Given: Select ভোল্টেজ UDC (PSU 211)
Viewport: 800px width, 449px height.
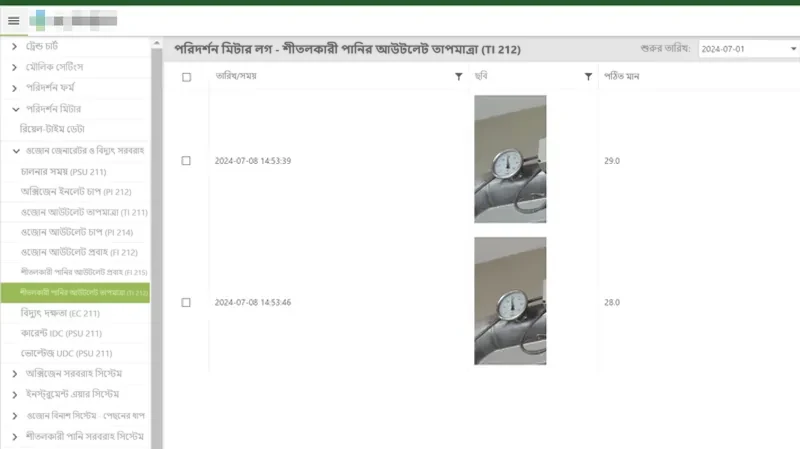Looking at the screenshot, I should point(66,353).
